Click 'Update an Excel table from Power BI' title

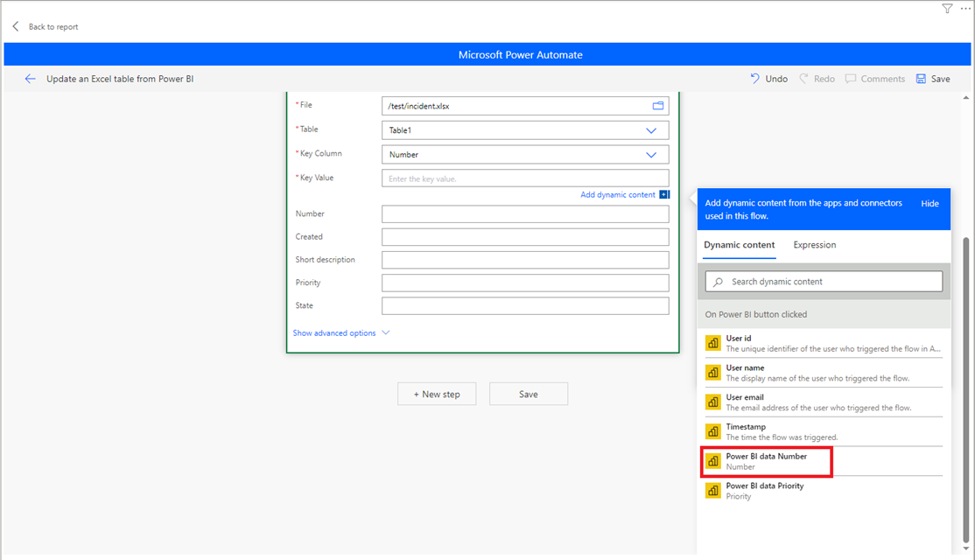[120, 79]
